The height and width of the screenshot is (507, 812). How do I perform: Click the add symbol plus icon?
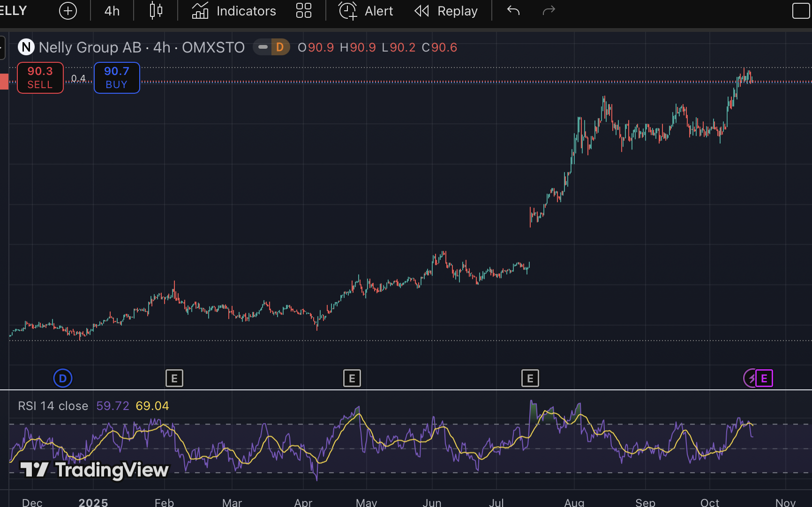(68, 11)
